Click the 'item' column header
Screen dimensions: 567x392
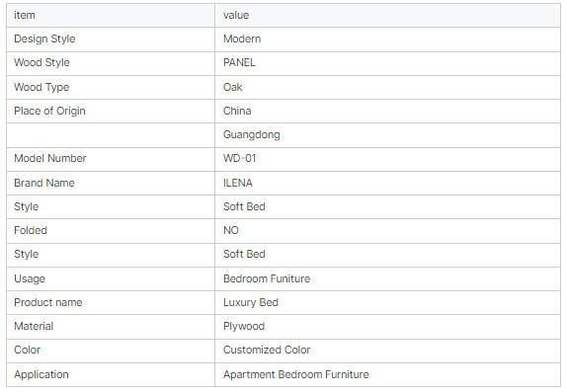point(111,15)
